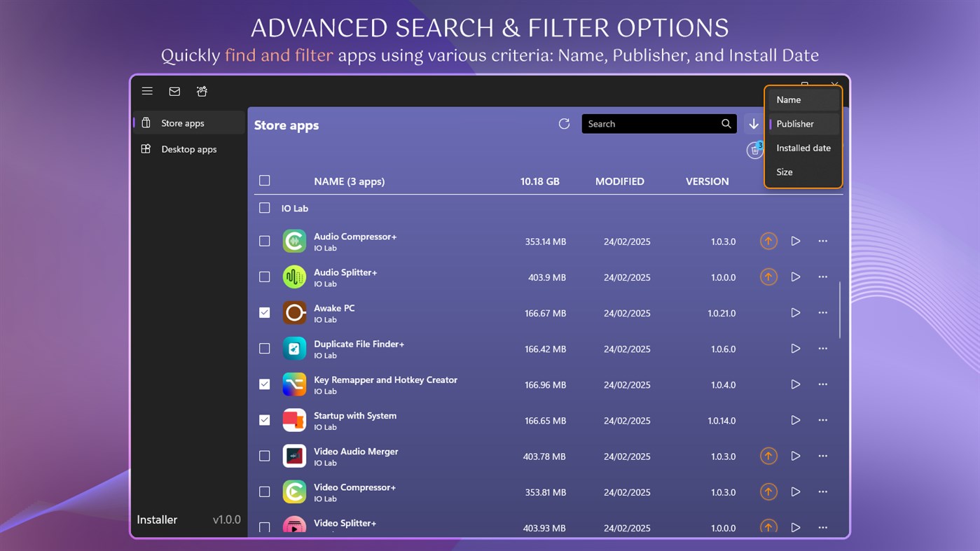980x551 pixels.
Task: Click the update arrow for Video Compressor+
Action: tap(768, 491)
